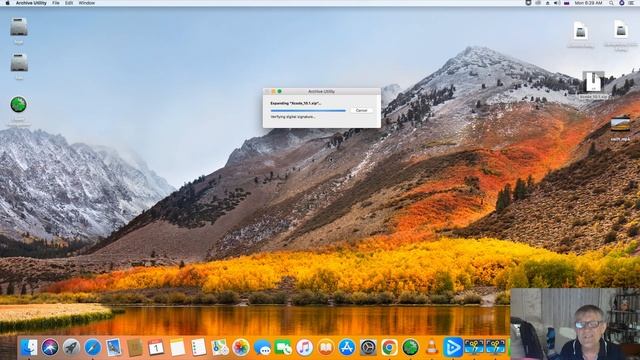Open the brown Contacts book in Dock

click(135, 347)
